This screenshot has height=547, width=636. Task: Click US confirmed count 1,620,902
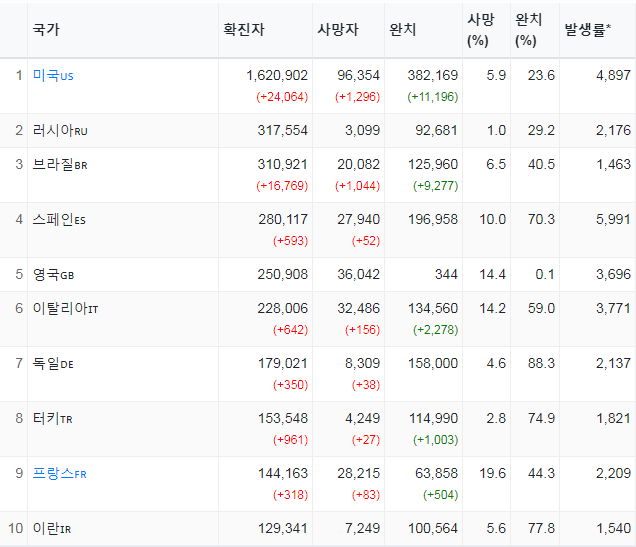coord(277,75)
